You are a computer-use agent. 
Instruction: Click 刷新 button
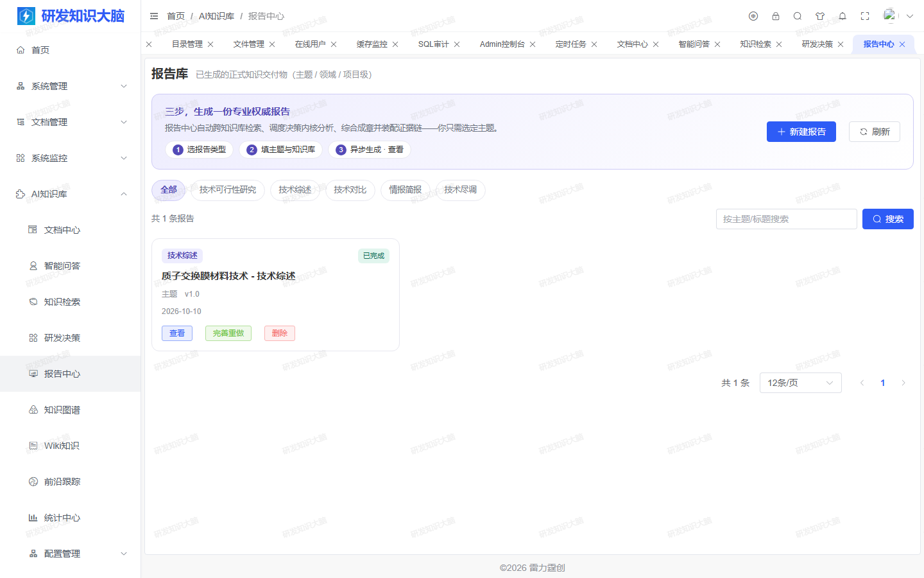pos(874,132)
